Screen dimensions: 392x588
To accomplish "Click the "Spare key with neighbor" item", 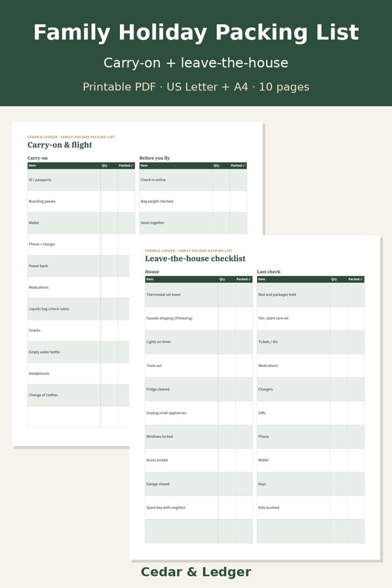I will point(166,508).
